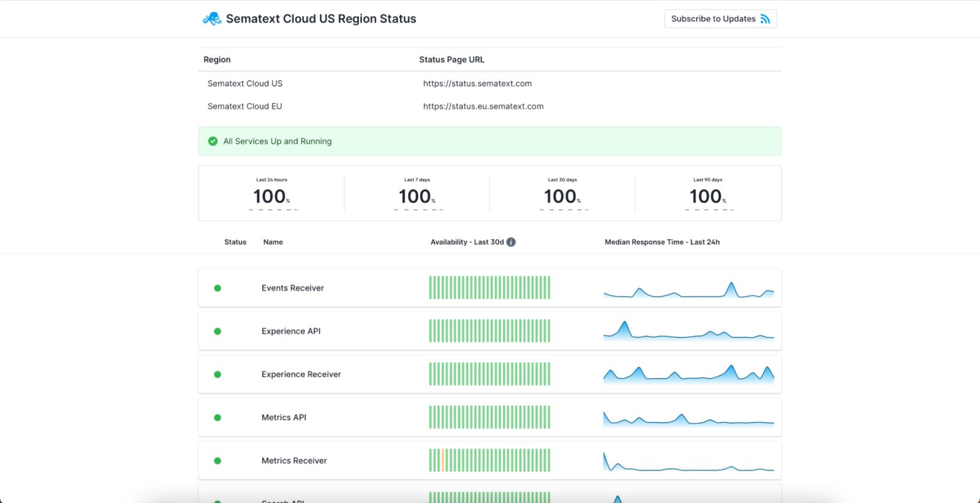The width and height of the screenshot is (980, 503).
Task: Open the status.sematext.com URL
Action: coord(477,83)
